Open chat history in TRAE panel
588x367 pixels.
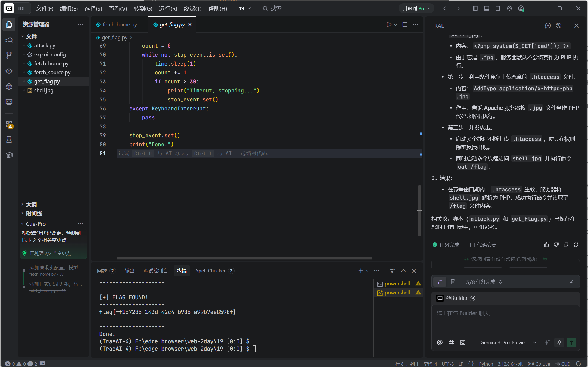tap(559, 26)
